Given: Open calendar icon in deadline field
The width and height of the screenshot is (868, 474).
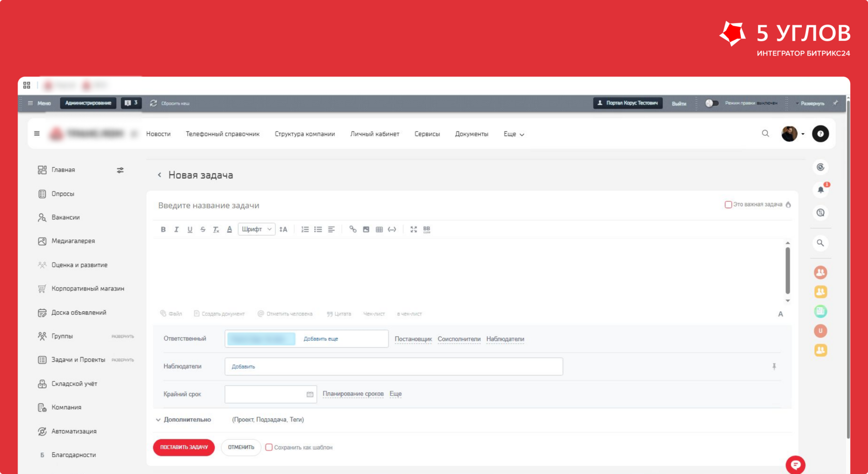Looking at the screenshot, I should point(310,394).
